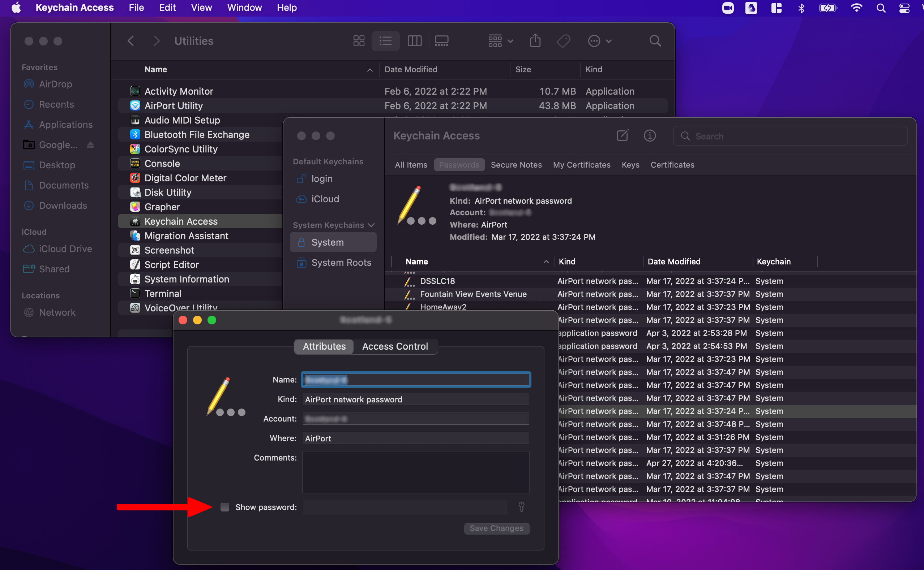The image size is (924, 570).
Task: Click the Finder Share icon
Action: (x=535, y=41)
